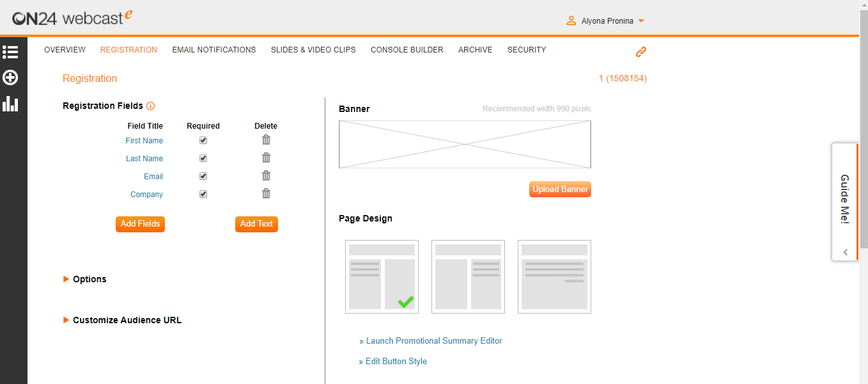This screenshot has height=384, width=868.
Task: Click the plus circle icon in sidebar
Action: [10, 78]
